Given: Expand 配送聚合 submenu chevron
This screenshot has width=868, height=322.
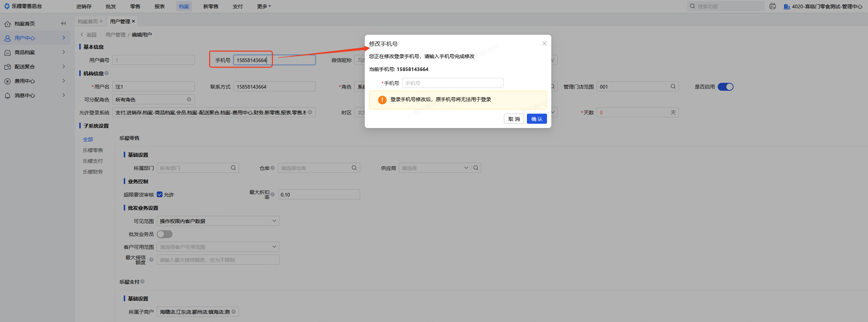Looking at the screenshot, I should [x=64, y=67].
